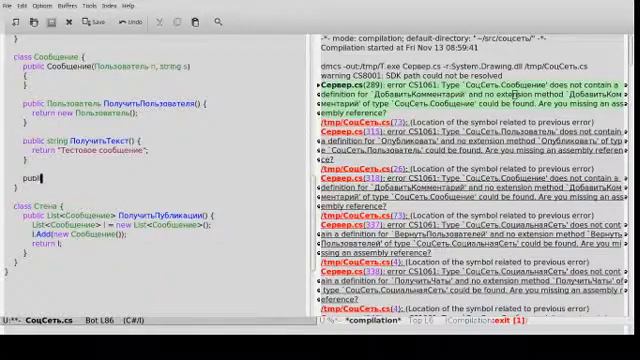640x360 pixels.
Task: Open the Tools menu
Action: [89, 6]
